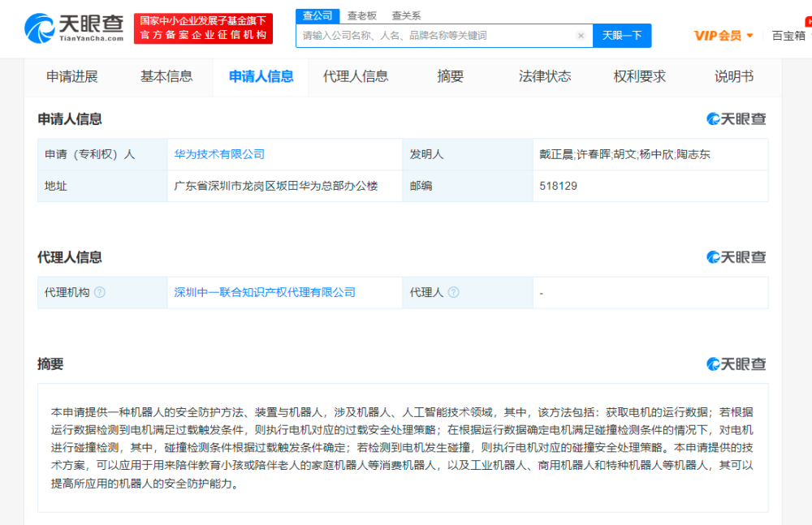
Task: Click the red official credit agency banner
Action: pyautogui.click(x=203, y=28)
